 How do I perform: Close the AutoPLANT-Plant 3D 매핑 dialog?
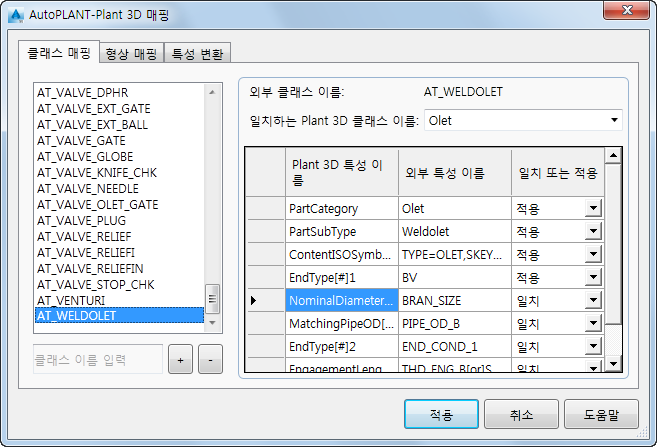pos(626,10)
